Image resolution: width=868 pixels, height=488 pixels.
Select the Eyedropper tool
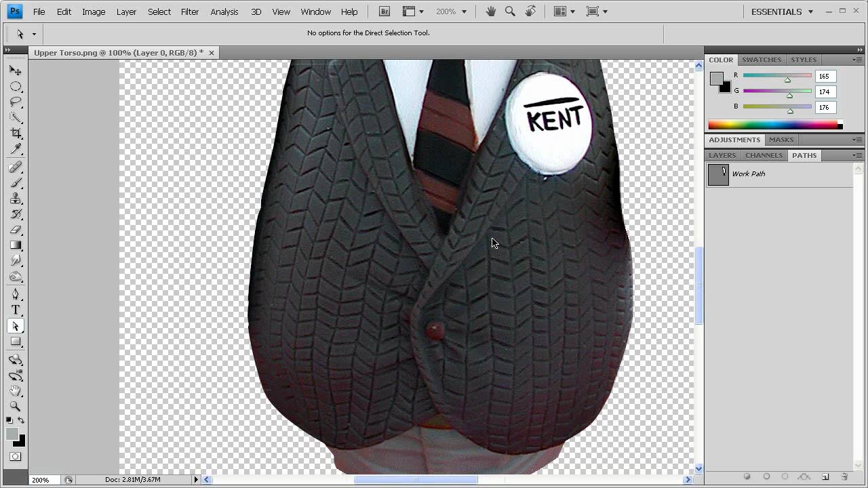(16, 149)
